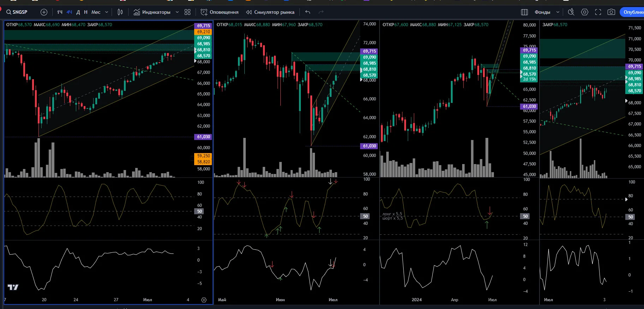644x309 pixels.
Task: Click the Апр label on time axis
Action: pyautogui.click(x=454, y=300)
